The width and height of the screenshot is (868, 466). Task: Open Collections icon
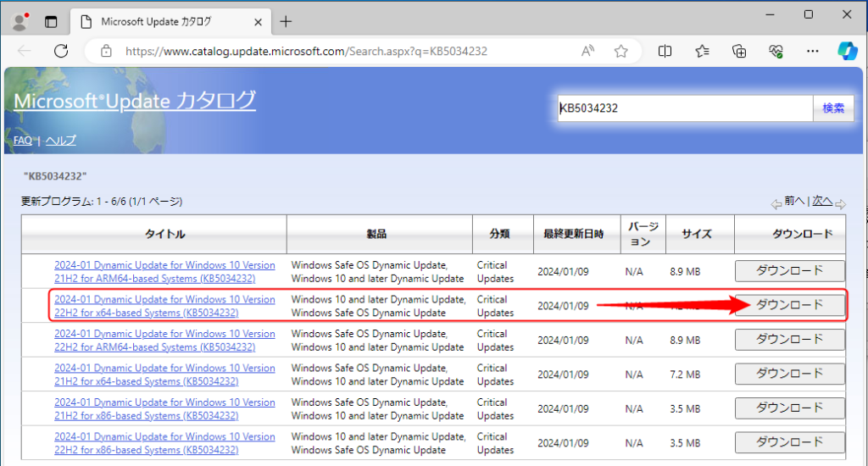tap(739, 51)
